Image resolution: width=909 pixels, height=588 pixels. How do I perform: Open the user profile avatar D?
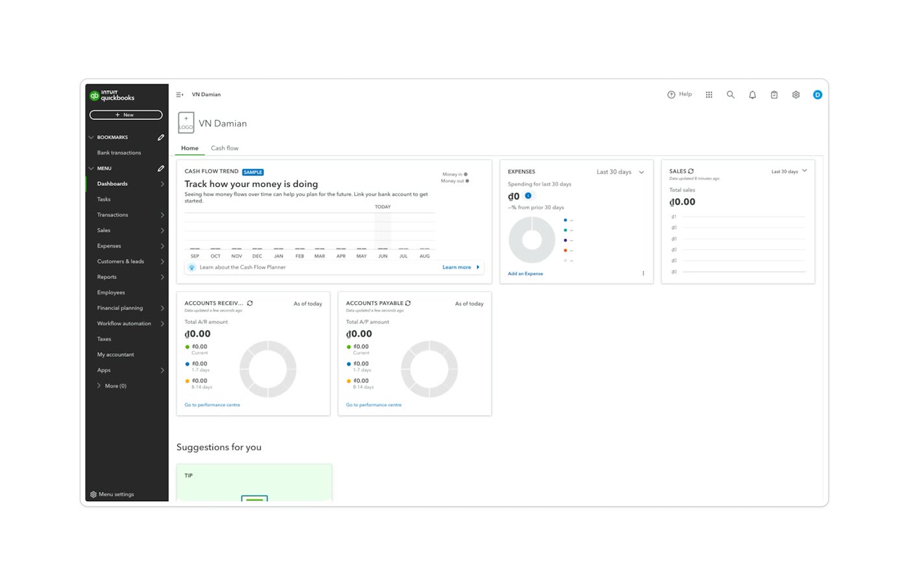click(x=817, y=95)
